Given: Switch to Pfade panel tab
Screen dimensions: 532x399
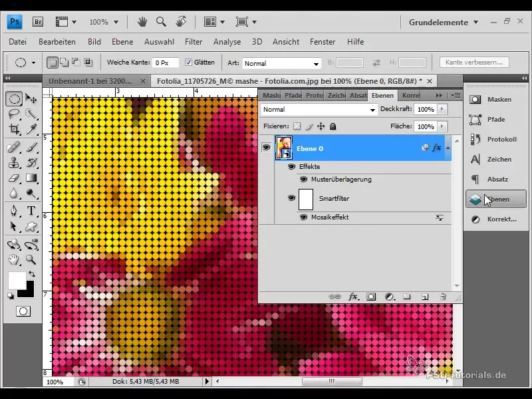Looking at the screenshot, I should coord(293,96).
